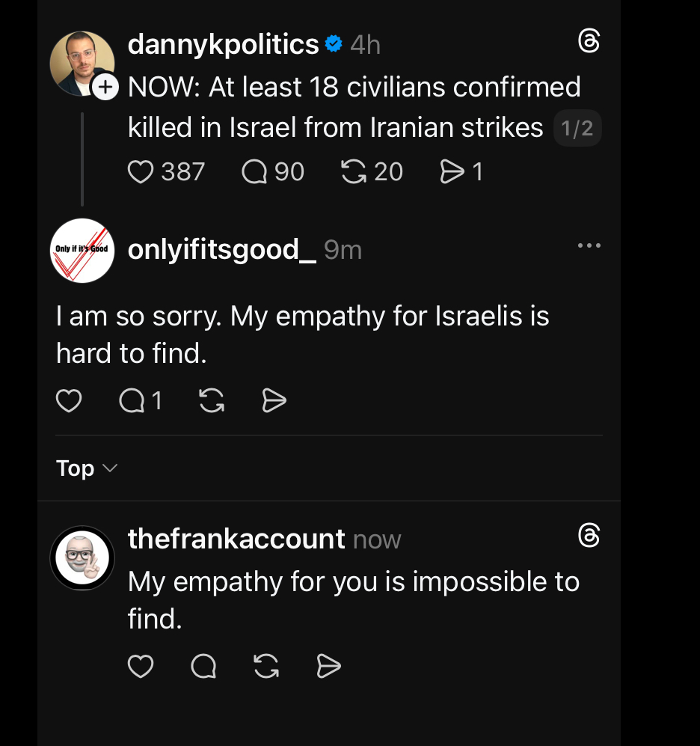Viewport: 700px width, 746px height.
Task: Share the onlyifitsgood_ reply
Action: [274, 402]
